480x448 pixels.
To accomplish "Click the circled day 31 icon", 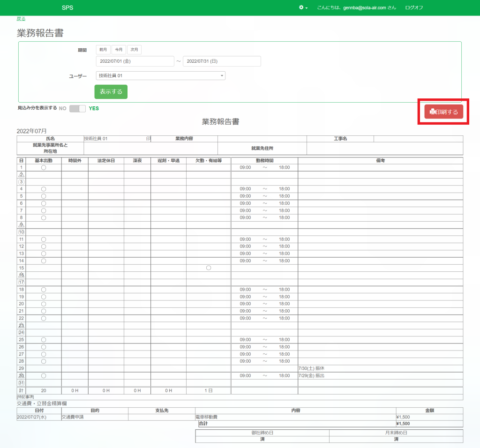I will click(21, 383).
